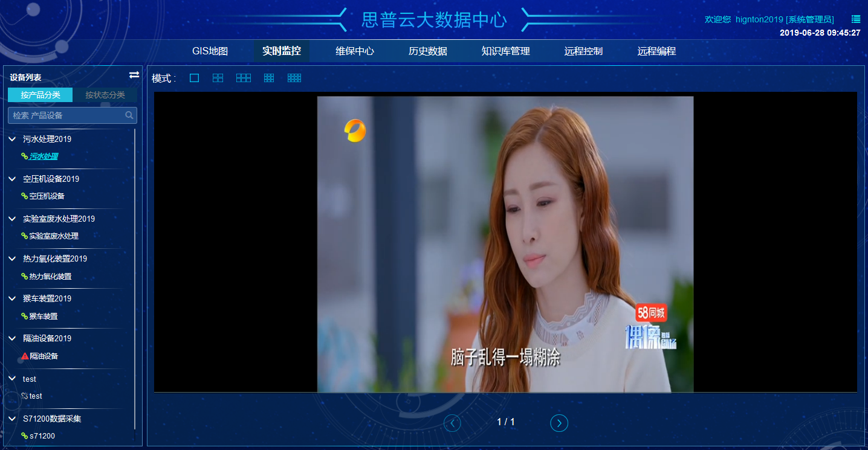This screenshot has height=450, width=868.
Task: Open the list menu icon at top right
Action: (x=856, y=19)
